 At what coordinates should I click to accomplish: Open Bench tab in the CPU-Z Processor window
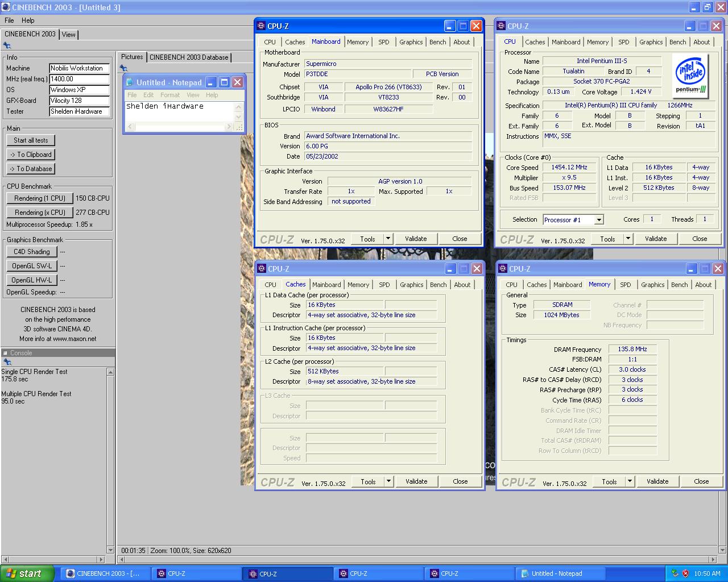(677, 42)
